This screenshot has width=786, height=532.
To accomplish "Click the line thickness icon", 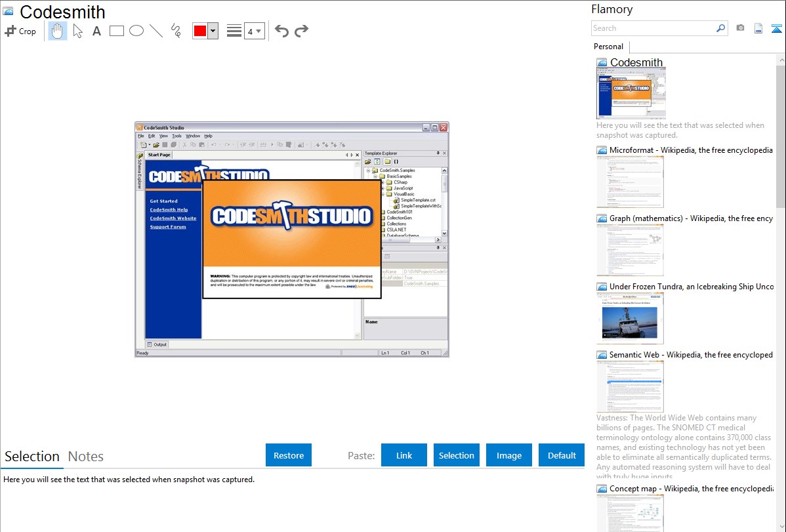I will (x=234, y=31).
